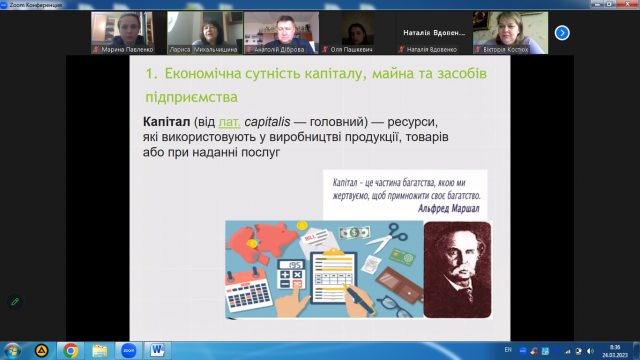This screenshot has height=360, width=640.
Task: Open the Word document in taskbar
Action: coord(158,351)
